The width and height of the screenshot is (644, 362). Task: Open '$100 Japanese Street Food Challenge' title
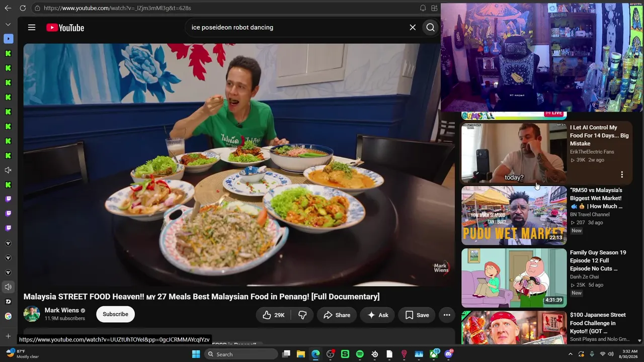pos(598,323)
